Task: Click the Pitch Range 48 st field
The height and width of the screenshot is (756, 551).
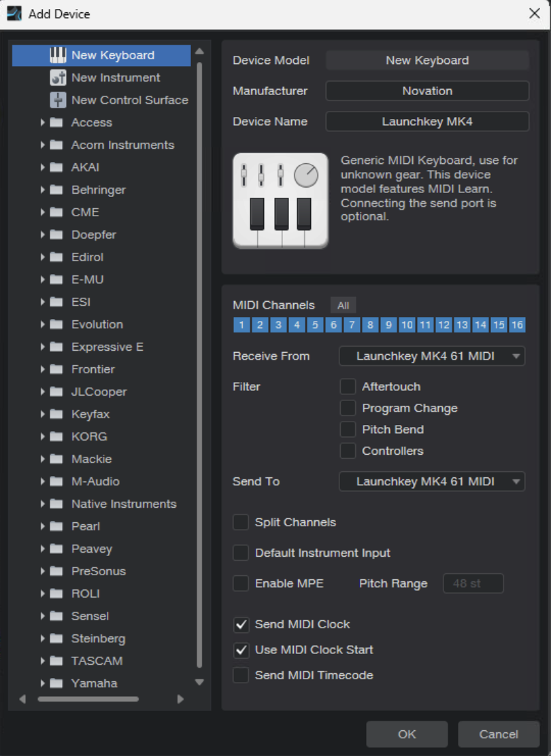Action: click(x=473, y=583)
